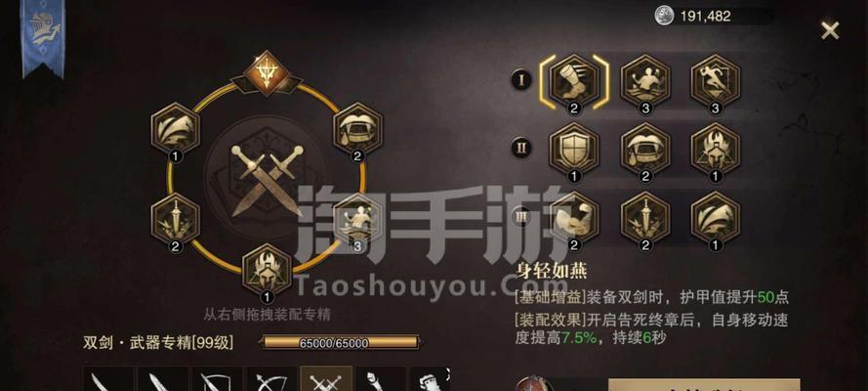Open the flaming helmet slot at wheel bottom
Image resolution: width=868 pixels, height=391 pixels.
[268, 270]
